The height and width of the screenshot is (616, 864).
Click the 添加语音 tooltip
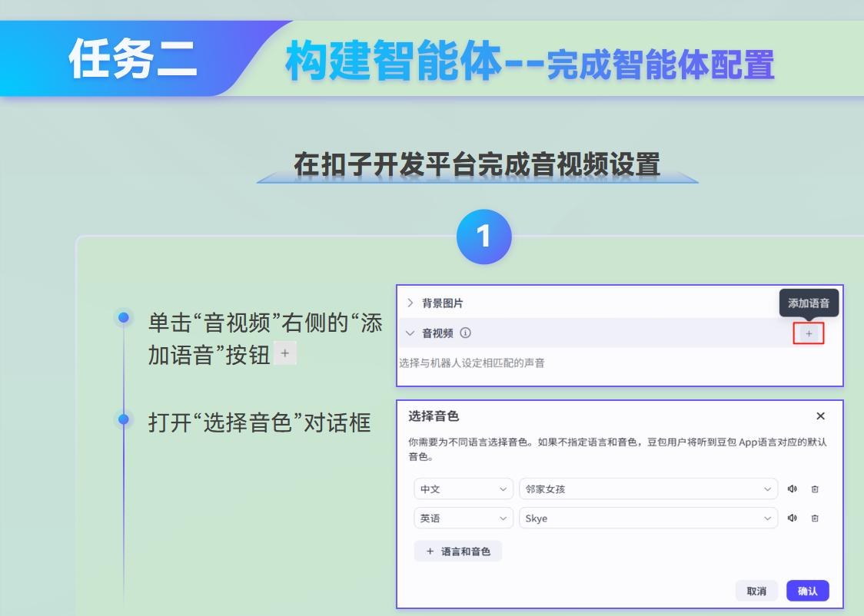click(x=809, y=303)
